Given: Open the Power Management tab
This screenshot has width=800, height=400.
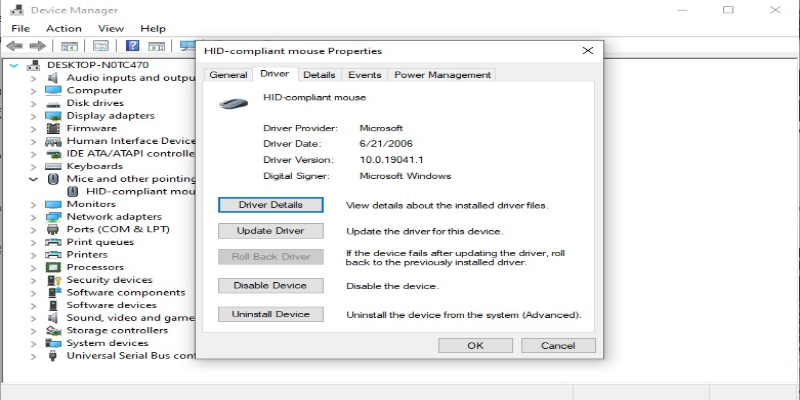Looking at the screenshot, I should pos(442,75).
